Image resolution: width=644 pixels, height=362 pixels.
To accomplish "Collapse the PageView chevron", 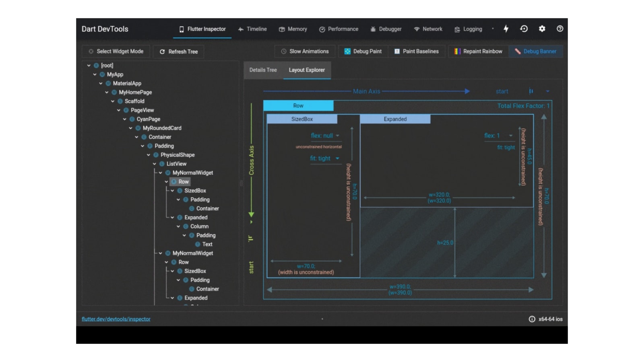I will [119, 110].
